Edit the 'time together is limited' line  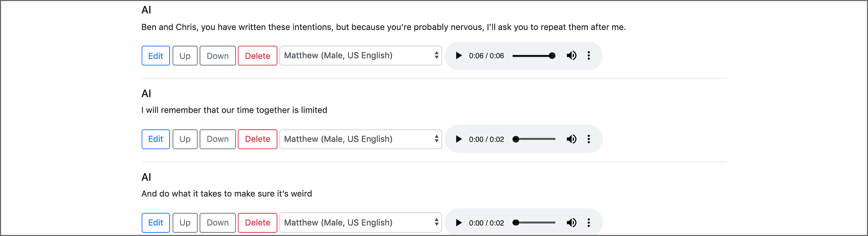(156, 139)
